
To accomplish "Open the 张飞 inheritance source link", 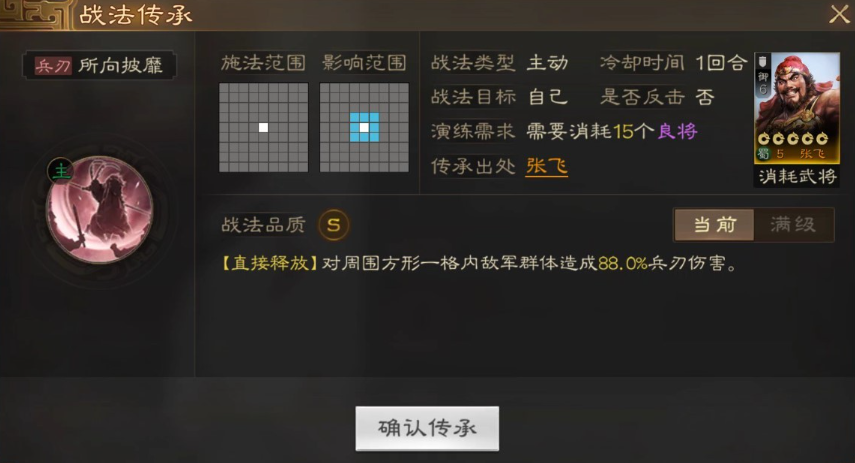I will [547, 166].
